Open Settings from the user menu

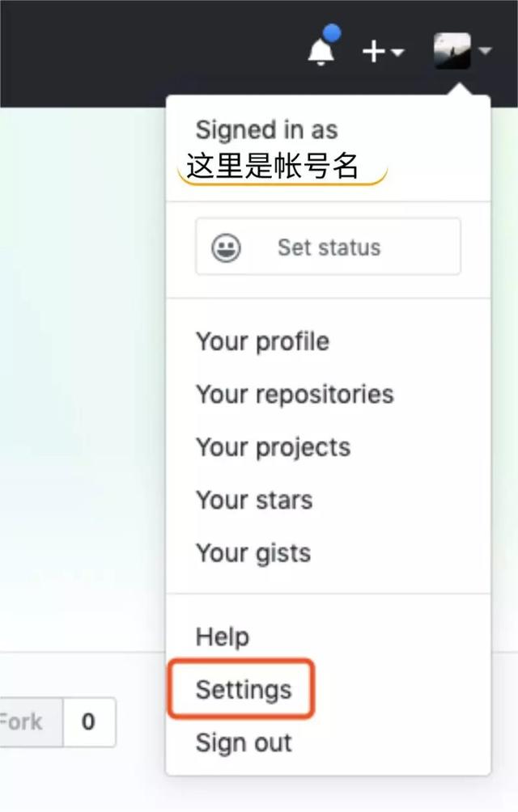[244, 690]
